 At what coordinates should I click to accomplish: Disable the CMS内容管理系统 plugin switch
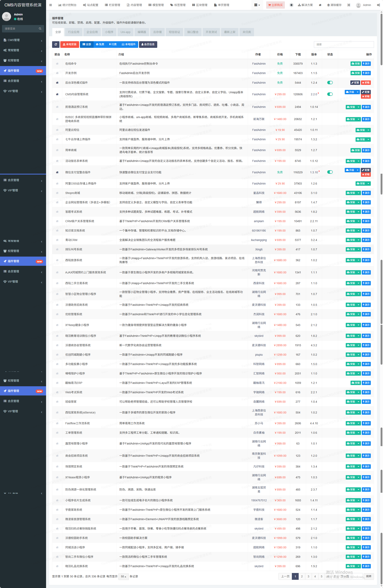(330, 94)
